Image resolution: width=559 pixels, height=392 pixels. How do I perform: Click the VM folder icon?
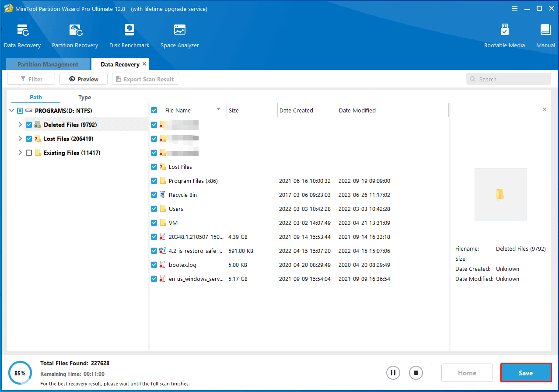(163, 223)
